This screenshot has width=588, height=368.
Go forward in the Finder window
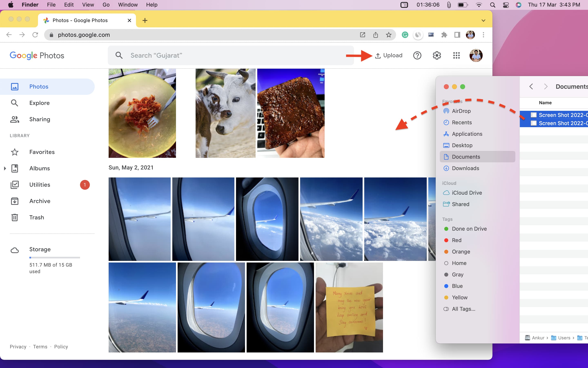point(546,87)
